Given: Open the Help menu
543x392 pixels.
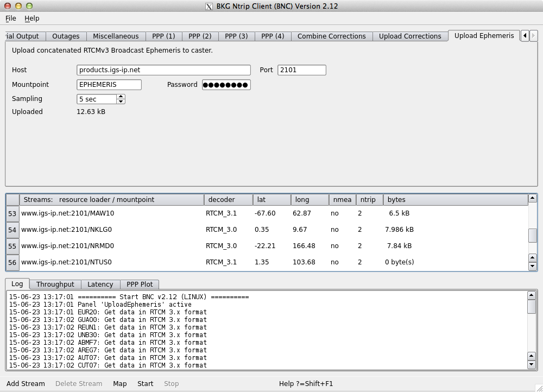Looking at the screenshot, I should tap(31, 18).
